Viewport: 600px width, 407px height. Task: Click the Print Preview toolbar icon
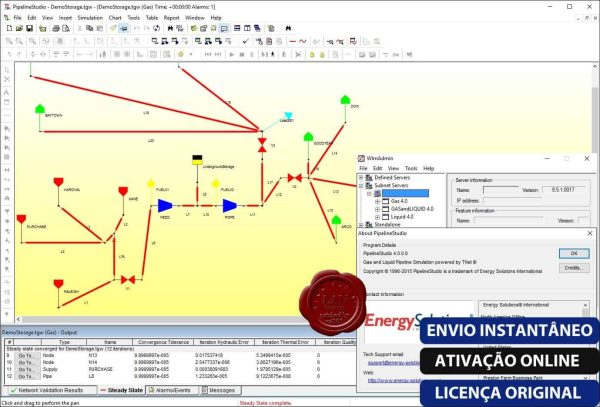tap(66, 28)
